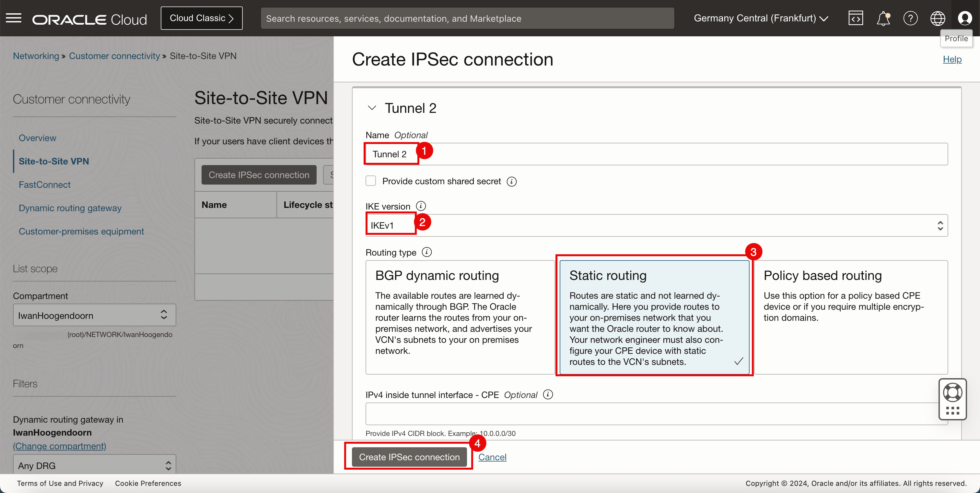Open Germany Central (Frankfurt) region selector
This screenshot has width=980, height=493.
coord(761,18)
